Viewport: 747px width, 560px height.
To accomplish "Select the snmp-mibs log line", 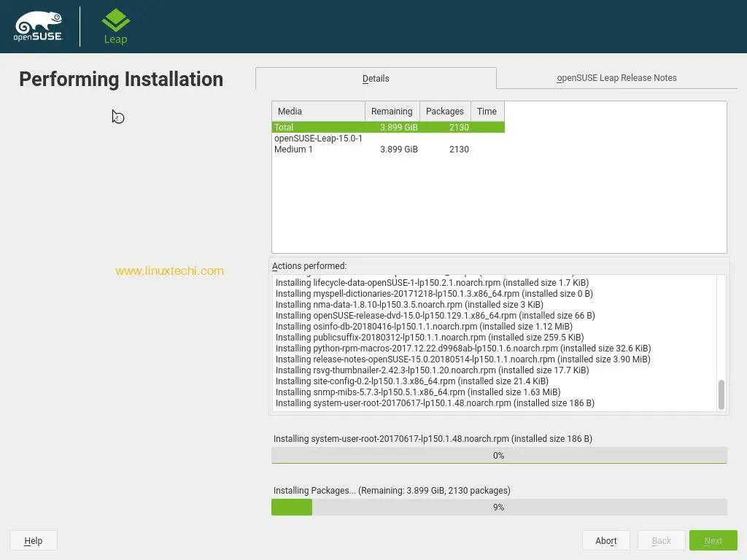I will [418, 392].
